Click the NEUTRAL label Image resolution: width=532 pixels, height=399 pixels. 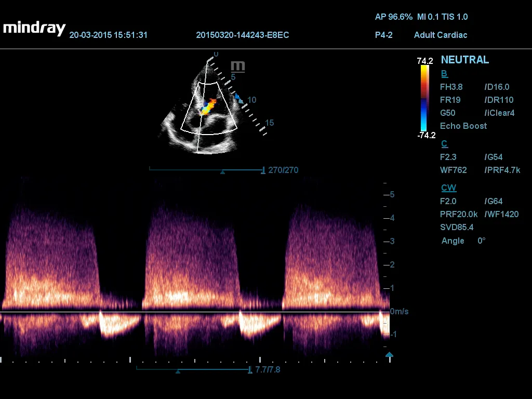point(464,60)
